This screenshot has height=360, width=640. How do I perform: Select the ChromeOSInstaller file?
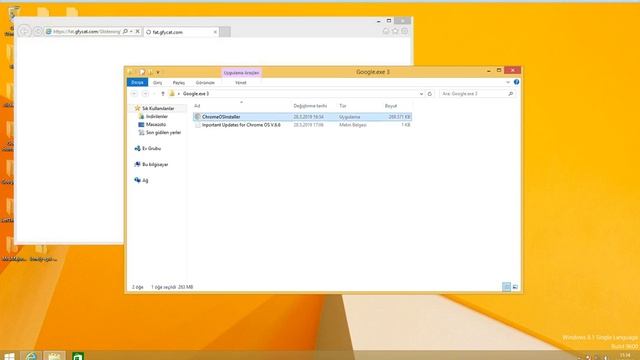point(302,117)
